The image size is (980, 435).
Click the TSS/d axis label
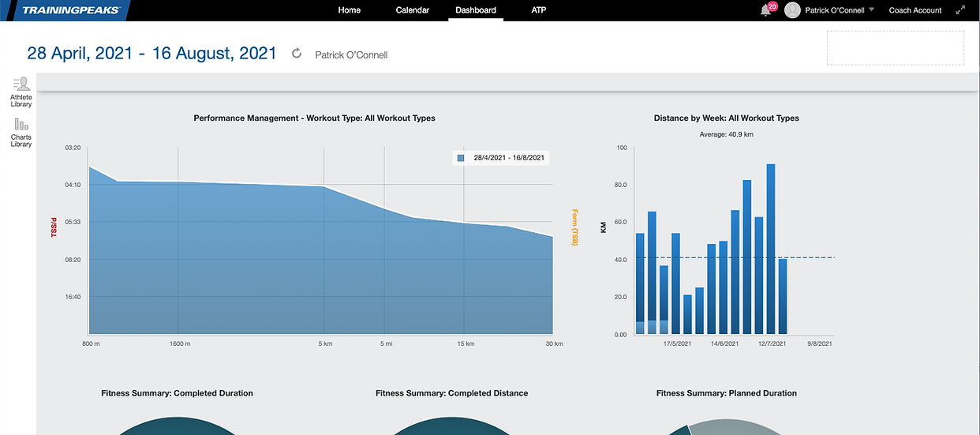(54, 227)
